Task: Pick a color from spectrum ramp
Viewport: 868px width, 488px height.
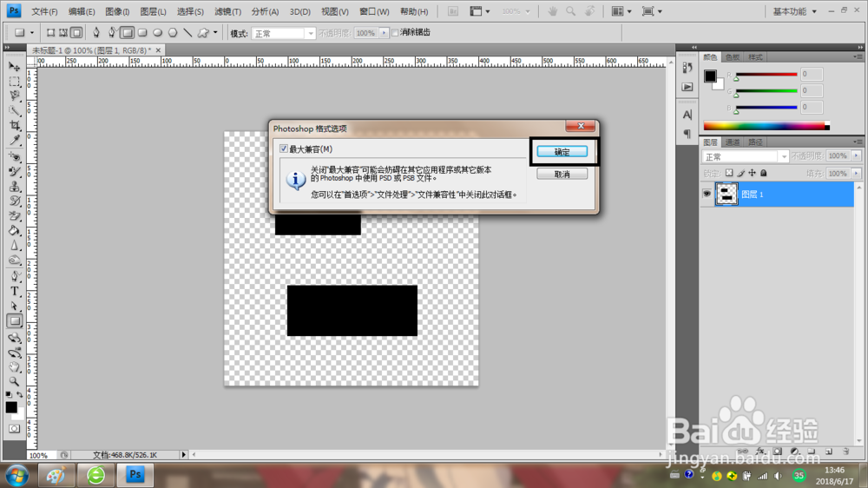Action: (766, 126)
